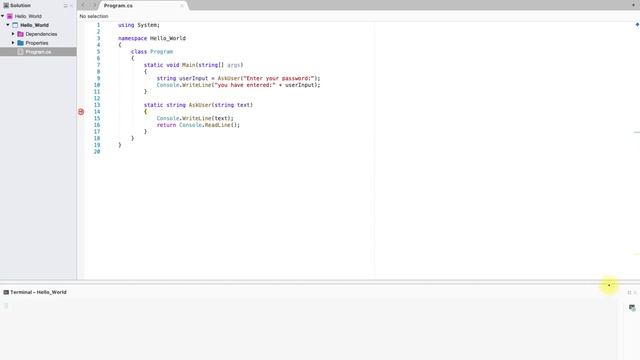
Task: Open the Solution pad options menu
Action: pos(65,6)
